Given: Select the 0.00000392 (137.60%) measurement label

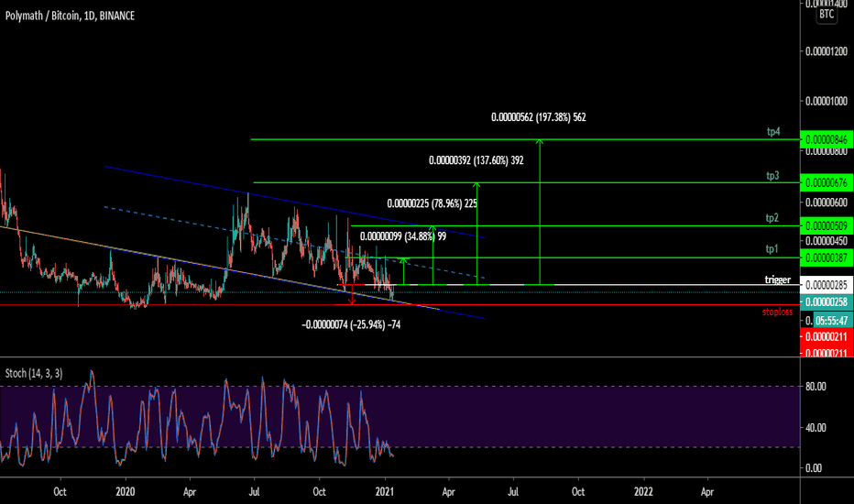Looking at the screenshot, I should [x=476, y=160].
